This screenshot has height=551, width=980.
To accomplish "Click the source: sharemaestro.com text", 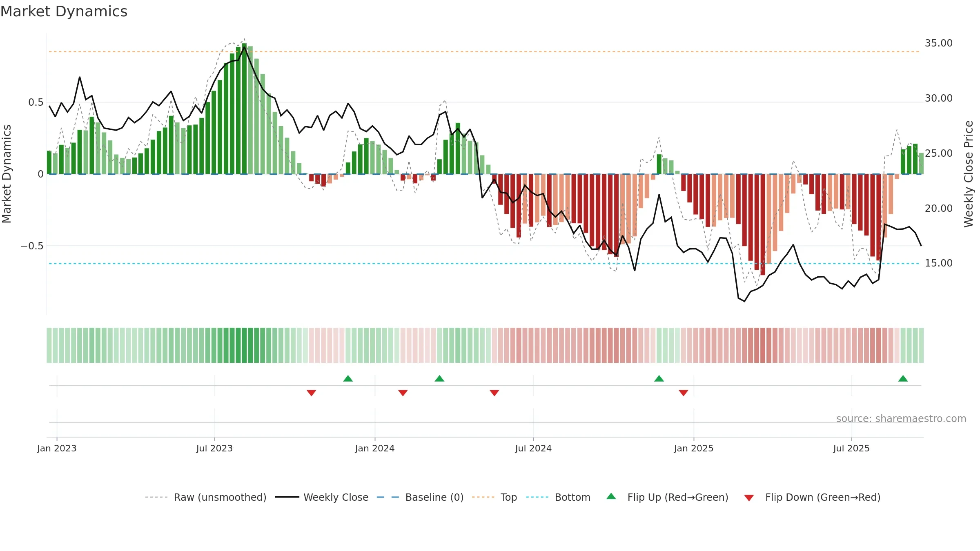I will (x=901, y=418).
